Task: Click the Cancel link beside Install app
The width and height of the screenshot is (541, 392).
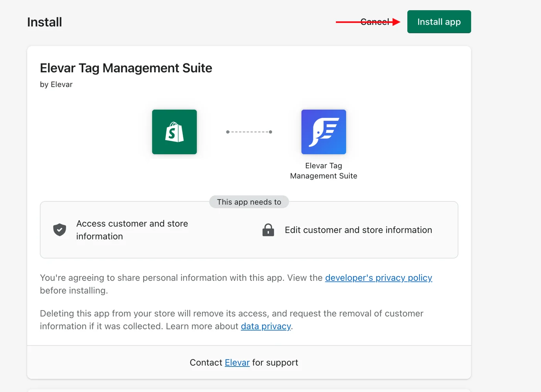Action: [375, 22]
